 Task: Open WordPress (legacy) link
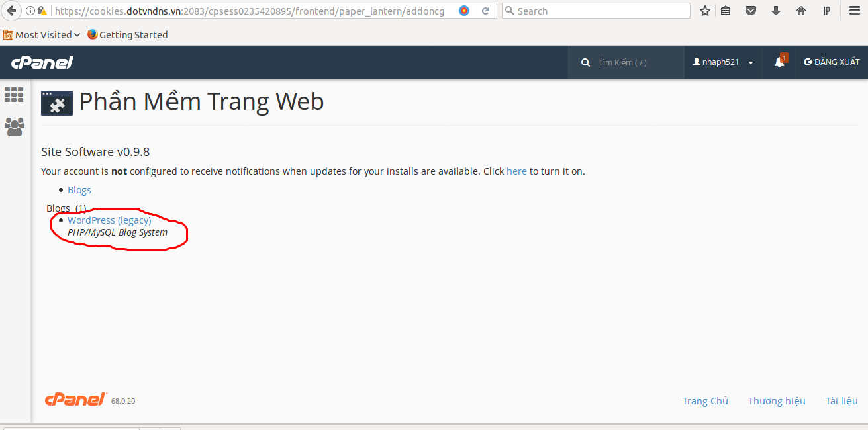click(109, 220)
